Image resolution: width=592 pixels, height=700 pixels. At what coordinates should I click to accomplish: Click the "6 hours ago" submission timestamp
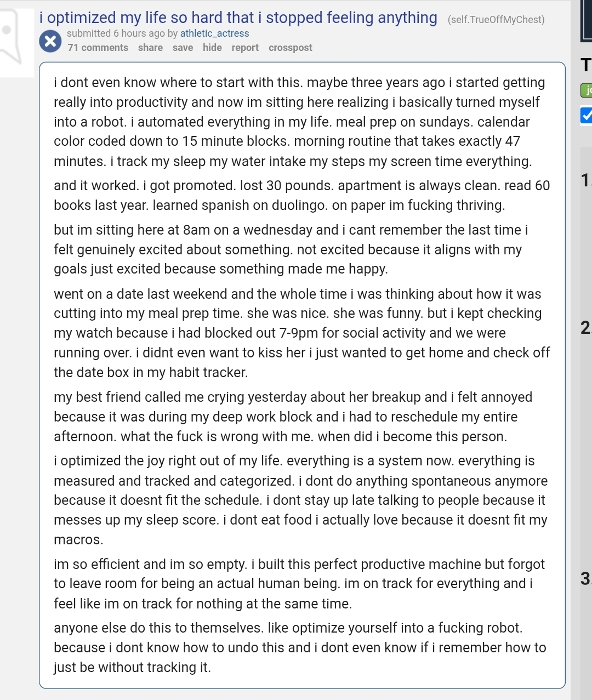point(139,33)
